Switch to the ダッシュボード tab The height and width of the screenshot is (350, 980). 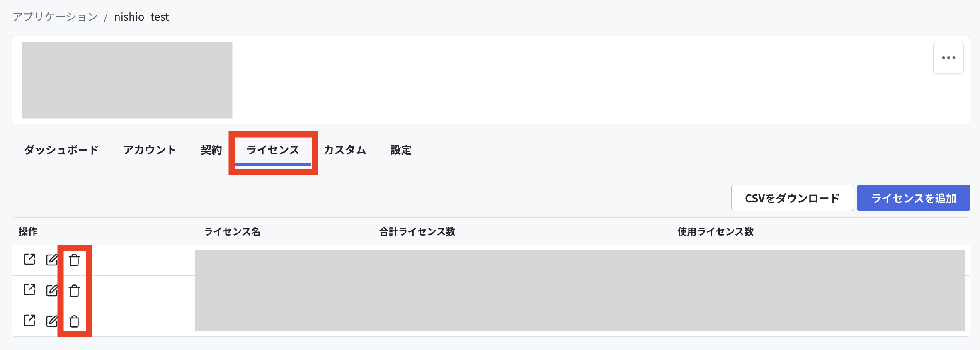[61, 150]
